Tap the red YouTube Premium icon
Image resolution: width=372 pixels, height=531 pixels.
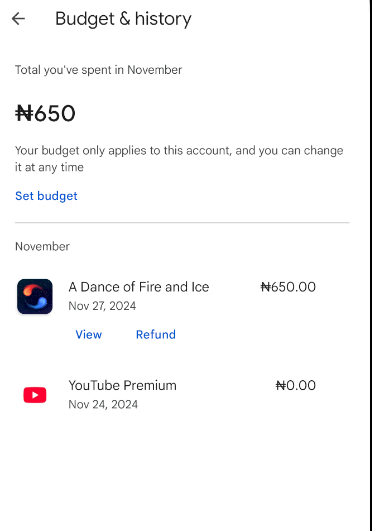[x=35, y=395]
